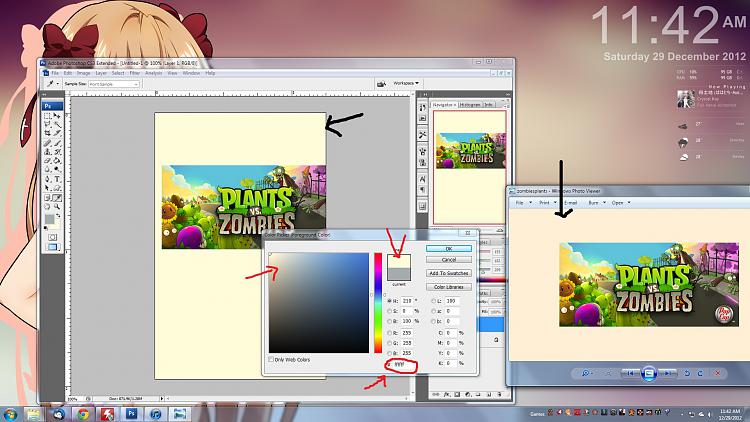750x422 pixels.
Task: Select the Paint Bucket tool
Action: click(x=57, y=160)
